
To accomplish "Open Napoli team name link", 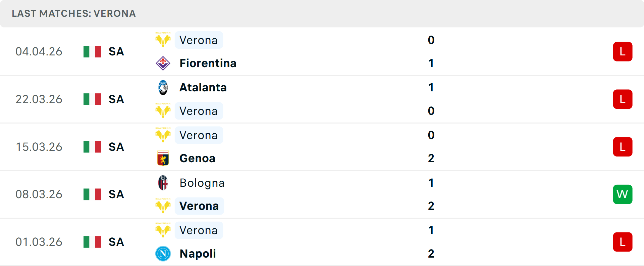I will tap(198, 254).
